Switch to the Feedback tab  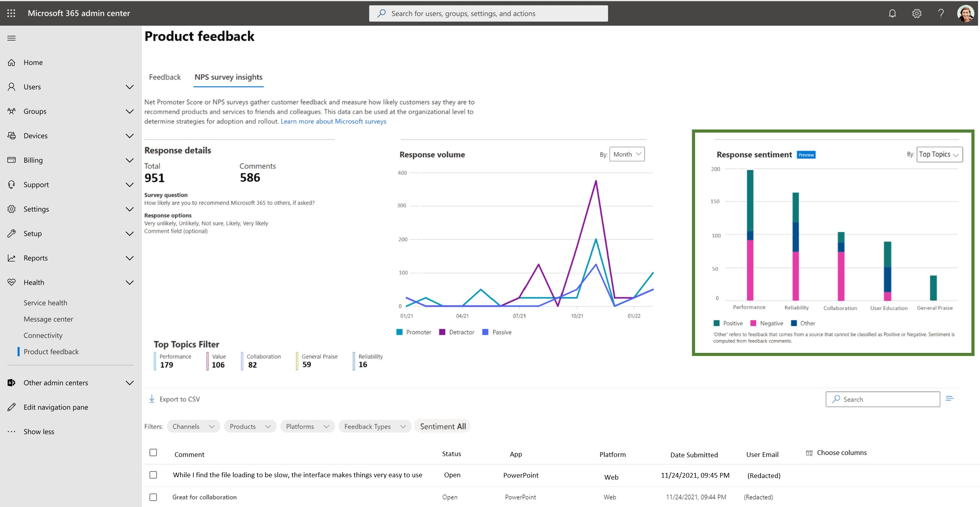coord(165,77)
